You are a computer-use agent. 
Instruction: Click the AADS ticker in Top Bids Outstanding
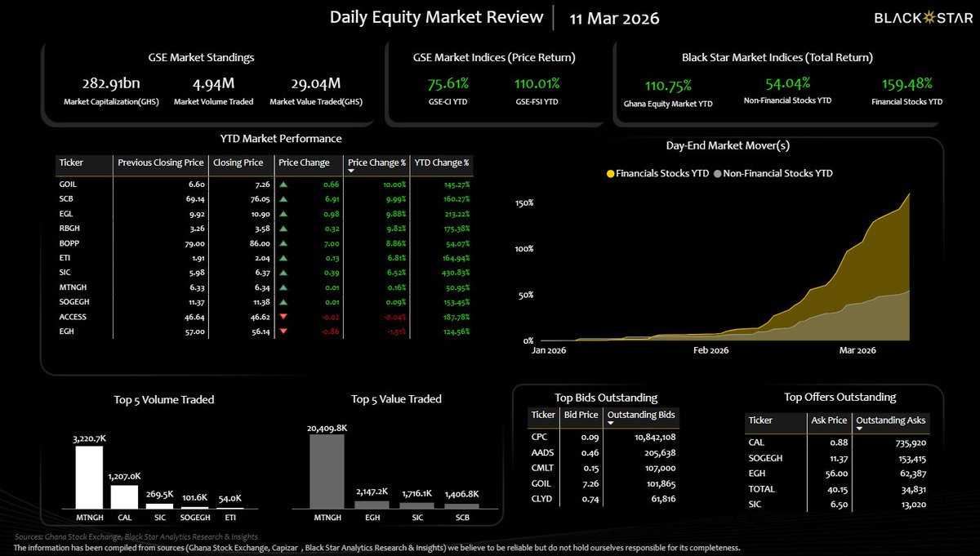pos(541,451)
